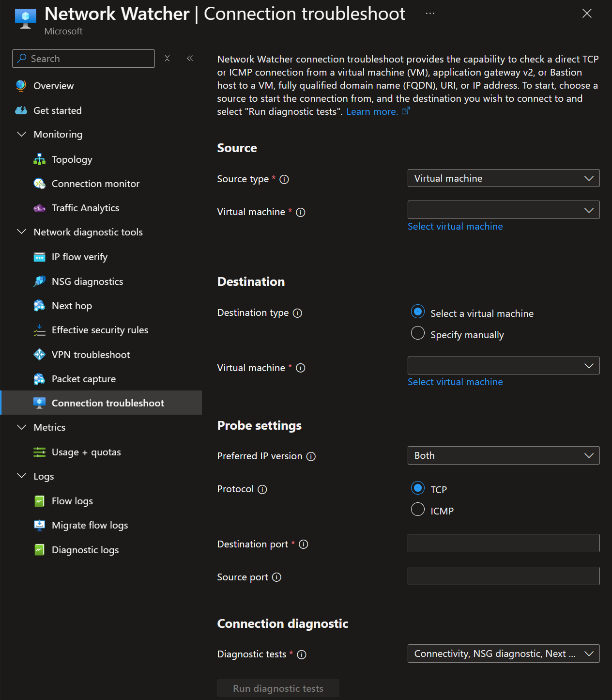Open NSG diagnostics icon
The width and height of the screenshot is (612, 700).
(39, 281)
